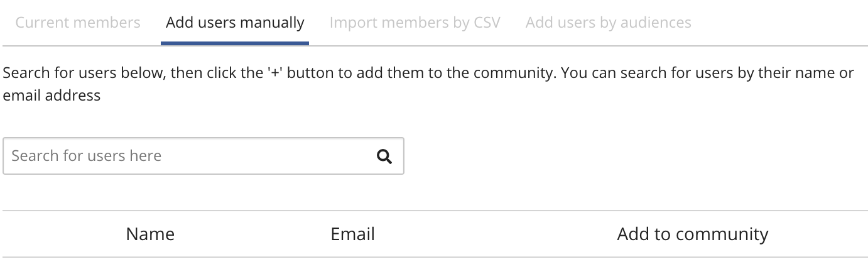Click the active manual user adding tab
Image resolution: width=868 pixels, height=259 pixels.
235,23
